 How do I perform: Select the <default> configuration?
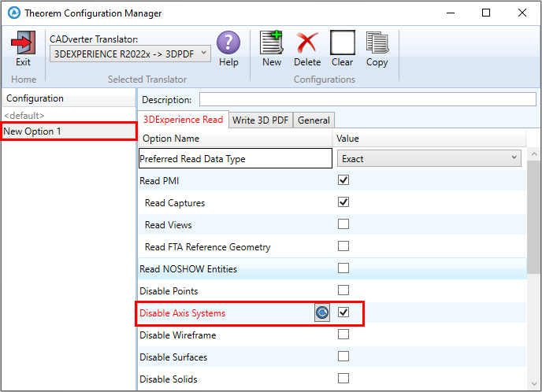tap(24, 116)
